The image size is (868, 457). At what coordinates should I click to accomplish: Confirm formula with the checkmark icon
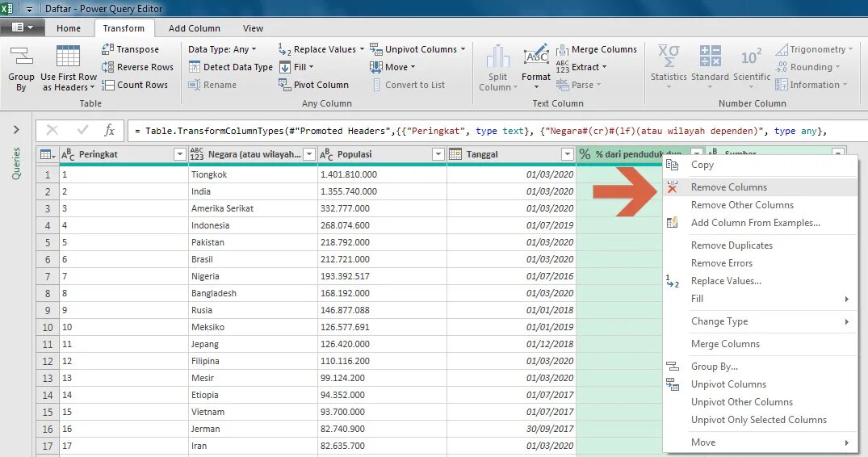[x=83, y=131]
